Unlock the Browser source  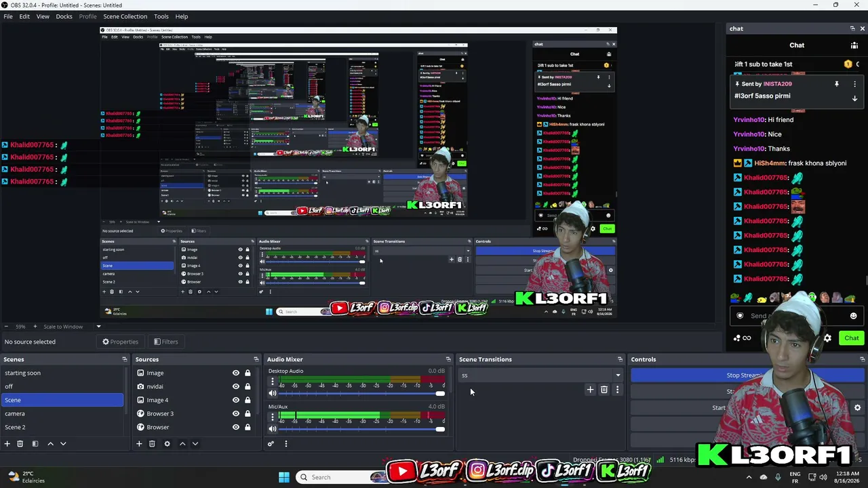click(248, 427)
